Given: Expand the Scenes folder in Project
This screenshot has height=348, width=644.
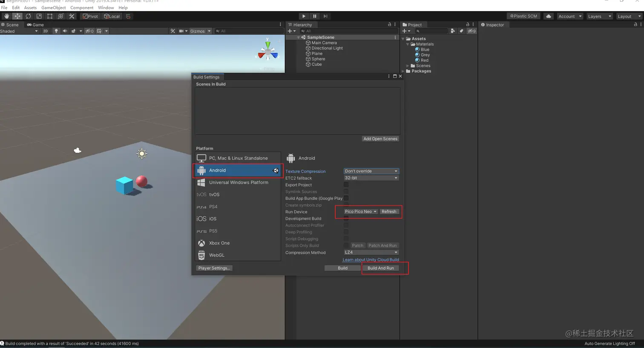Looking at the screenshot, I should (408, 66).
